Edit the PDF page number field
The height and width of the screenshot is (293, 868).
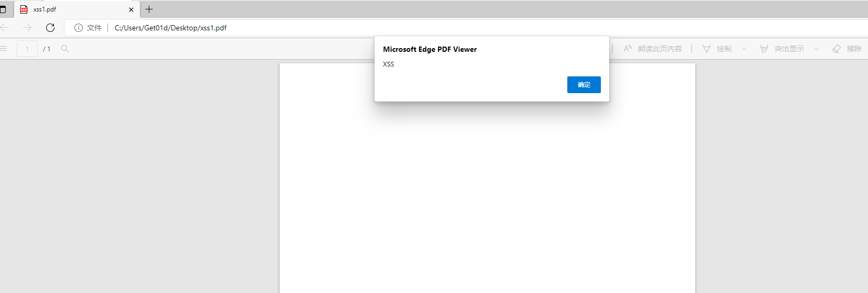[27, 49]
